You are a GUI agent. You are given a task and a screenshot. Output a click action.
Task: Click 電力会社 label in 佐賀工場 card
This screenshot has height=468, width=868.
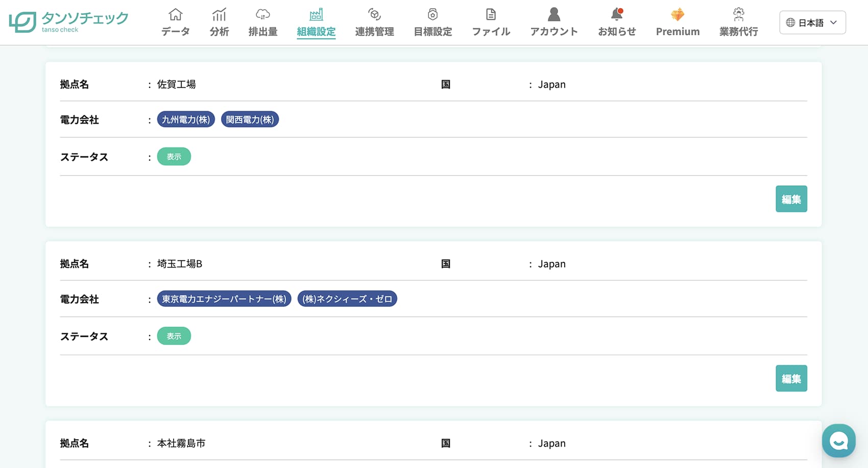[79, 119]
